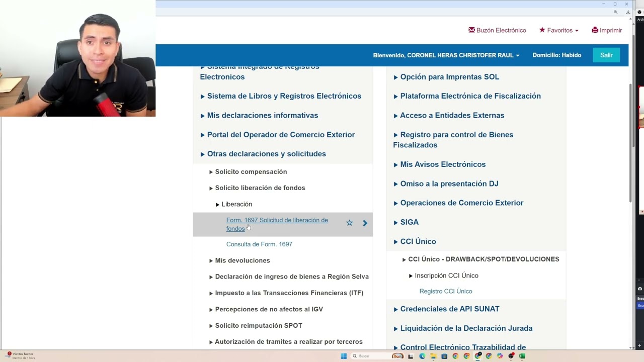Expand Sistema Integrado de Registros Electronicos

[x=260, y=72]
